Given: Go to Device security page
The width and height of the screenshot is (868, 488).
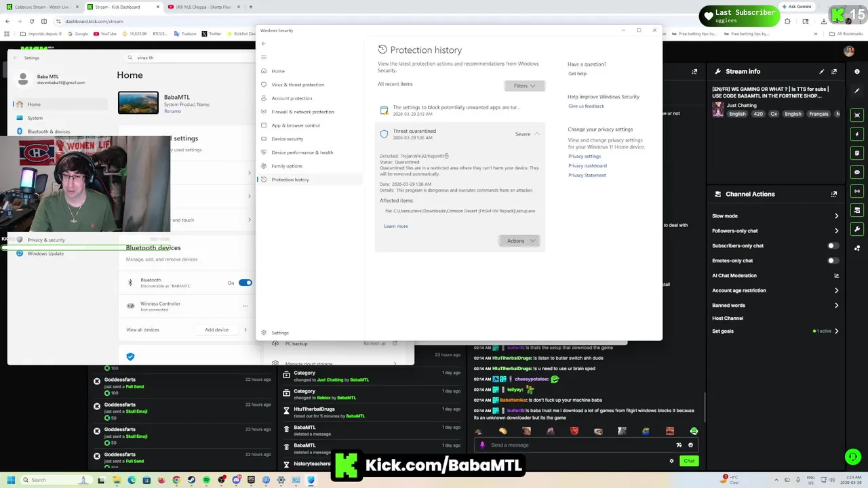Looking at the screenshot, I should [x=287, y=139].
